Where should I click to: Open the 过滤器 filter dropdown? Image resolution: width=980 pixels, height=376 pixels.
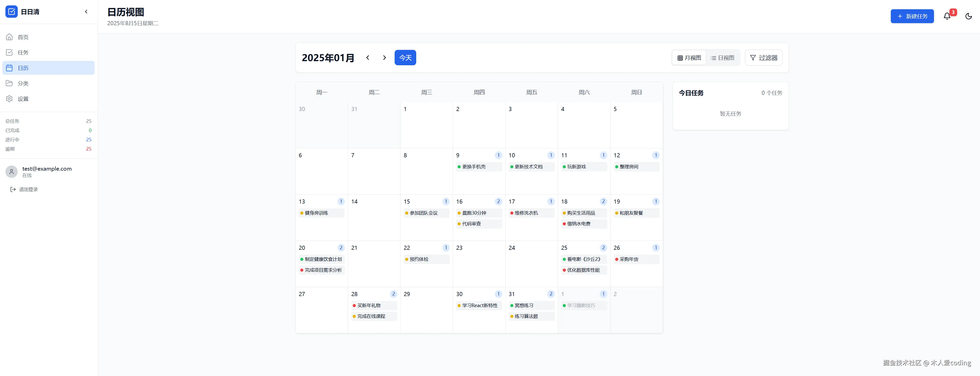[x=763, y=58]
